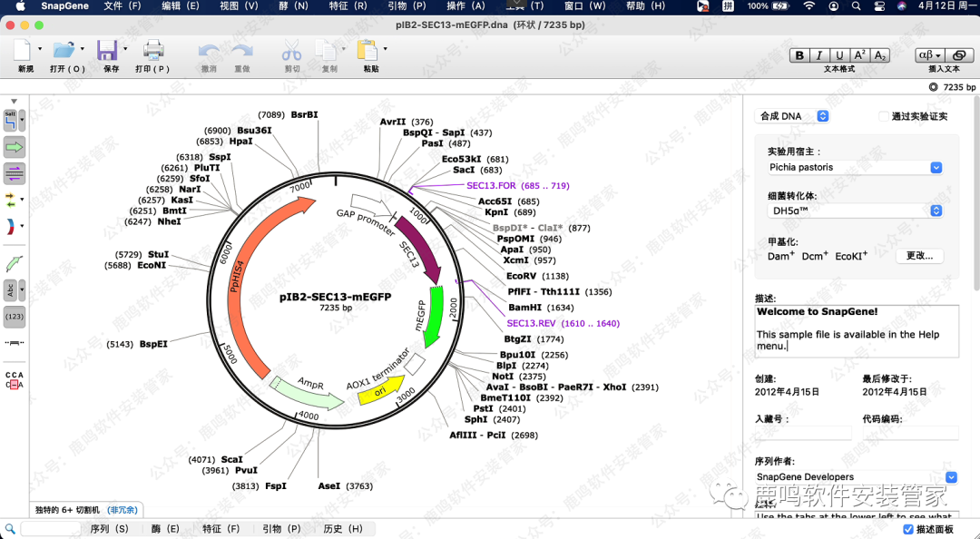
Task: Toggle features with green arrow sidebar icon
Action: (x=15, y=147)
